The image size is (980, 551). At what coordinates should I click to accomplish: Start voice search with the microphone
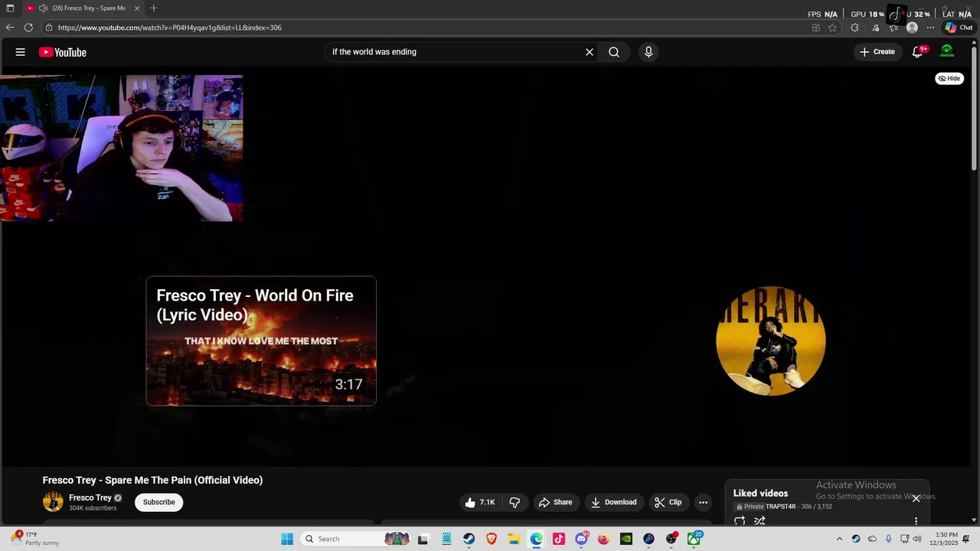(x=648, y=52)
